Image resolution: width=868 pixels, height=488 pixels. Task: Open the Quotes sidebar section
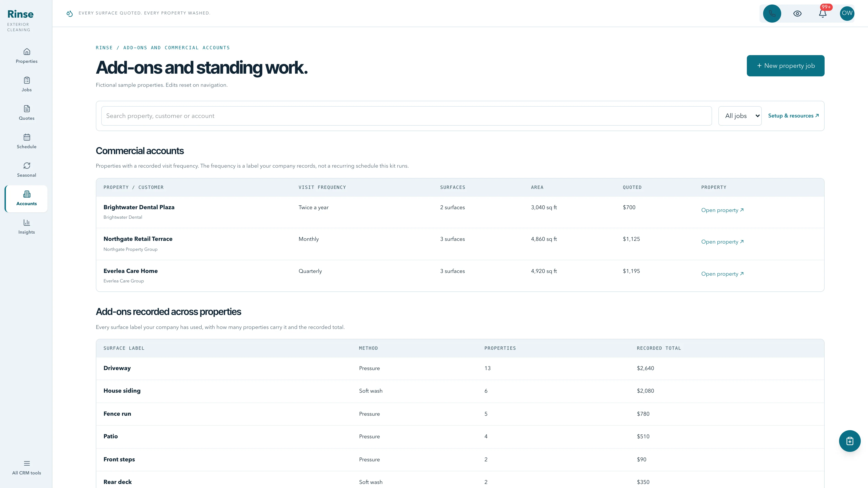pyautogui.click(x=26, y=113)
